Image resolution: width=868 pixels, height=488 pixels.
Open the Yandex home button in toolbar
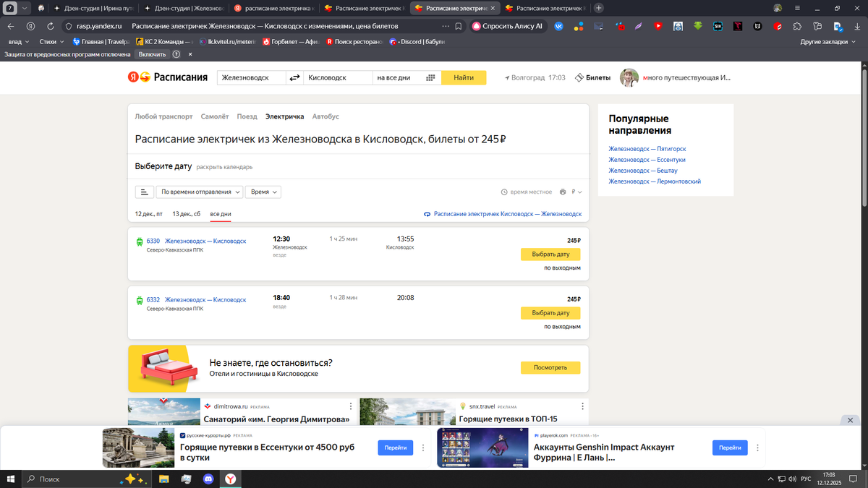coord(30,25)
